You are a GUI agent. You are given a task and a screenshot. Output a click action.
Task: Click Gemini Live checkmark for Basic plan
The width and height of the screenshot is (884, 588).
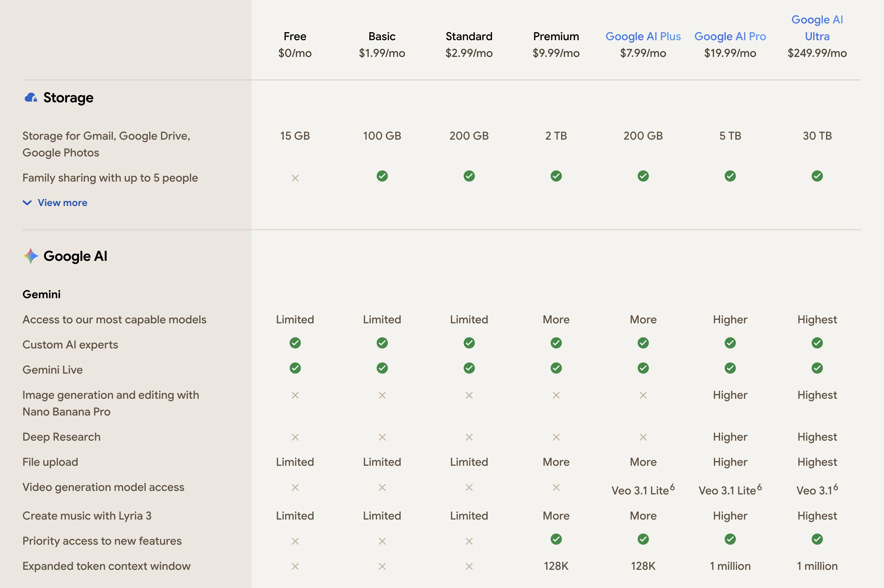coord(382,368)
